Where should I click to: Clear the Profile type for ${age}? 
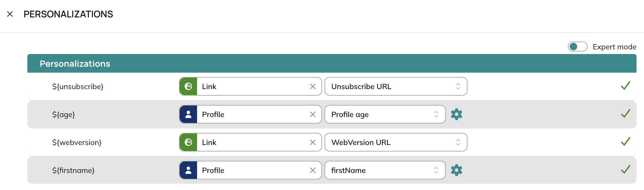(313, 114)
